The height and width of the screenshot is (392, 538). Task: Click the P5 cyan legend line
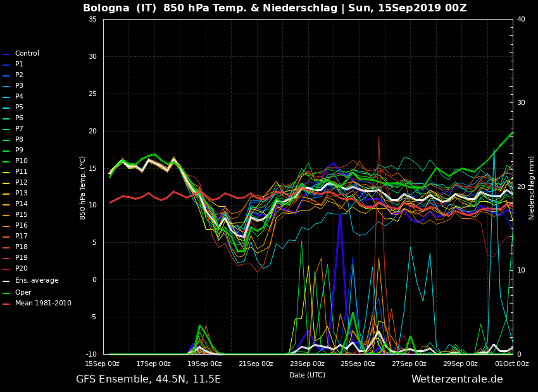6,108
